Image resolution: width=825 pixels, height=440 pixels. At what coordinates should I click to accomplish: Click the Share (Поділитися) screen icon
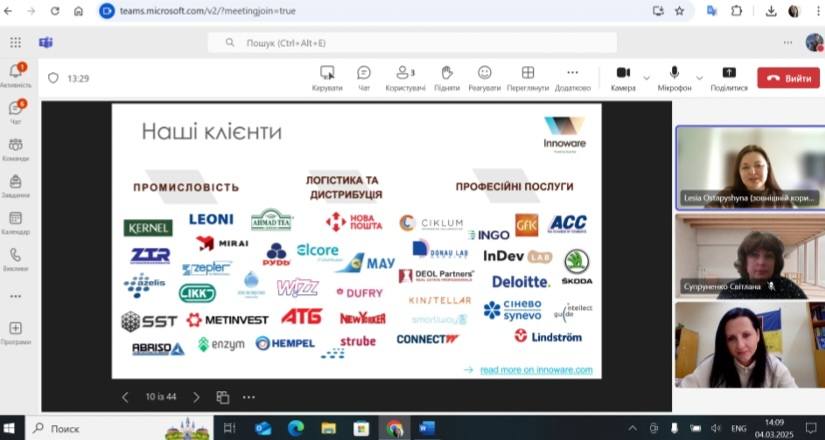(x=729, y=77)
